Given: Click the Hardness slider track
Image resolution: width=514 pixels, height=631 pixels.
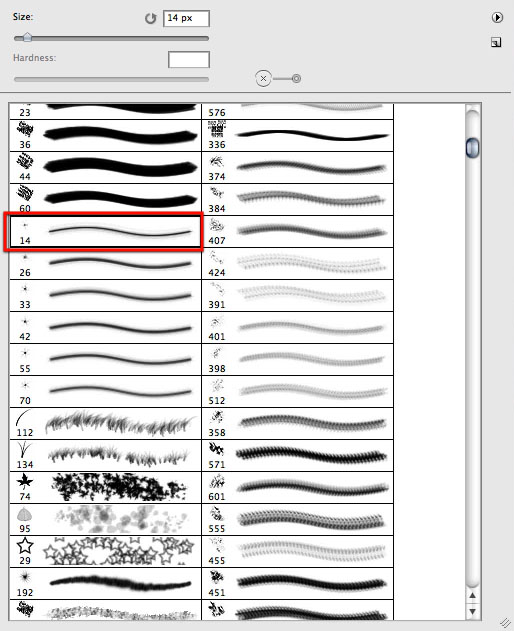Looking at the screenshot, I should [x=111, y=79].
